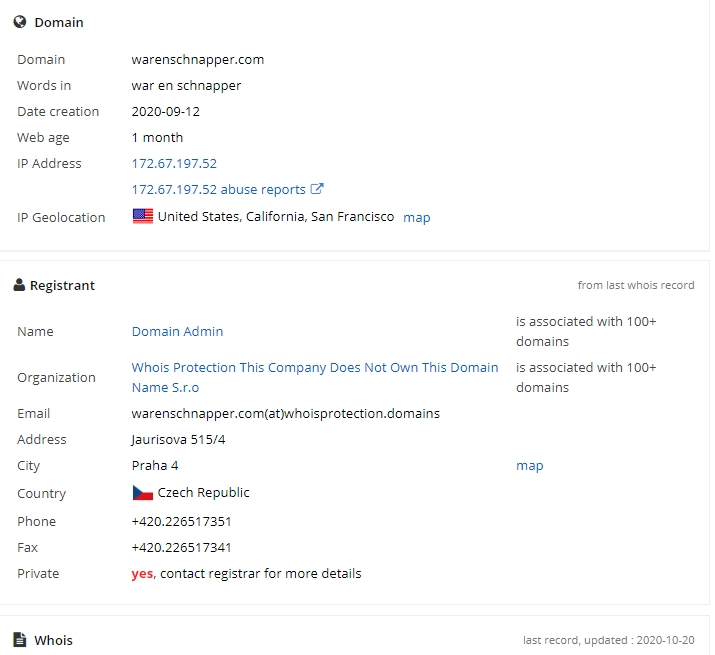The image size is (715, 655).
Task: Open map link next to San Francisco
Action: (x=417, y=218)
